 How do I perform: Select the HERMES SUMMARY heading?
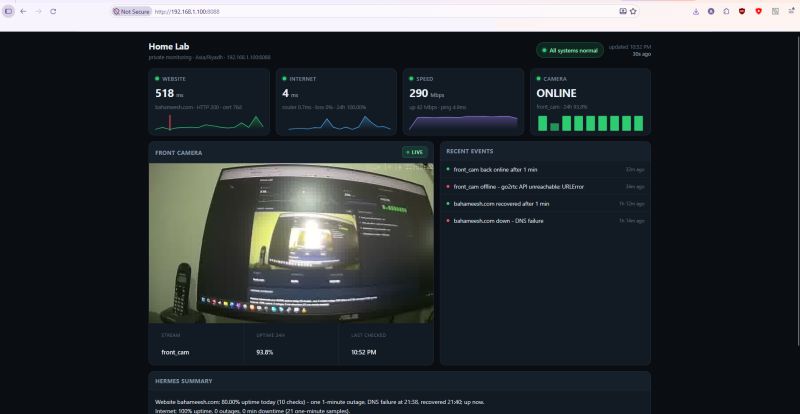point(184,381)
